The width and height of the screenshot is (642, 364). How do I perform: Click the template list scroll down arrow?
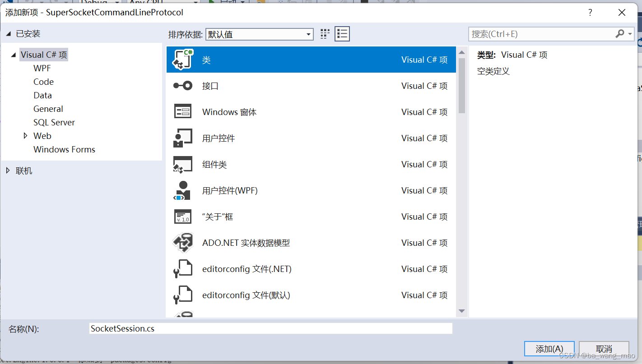point(461,311)
